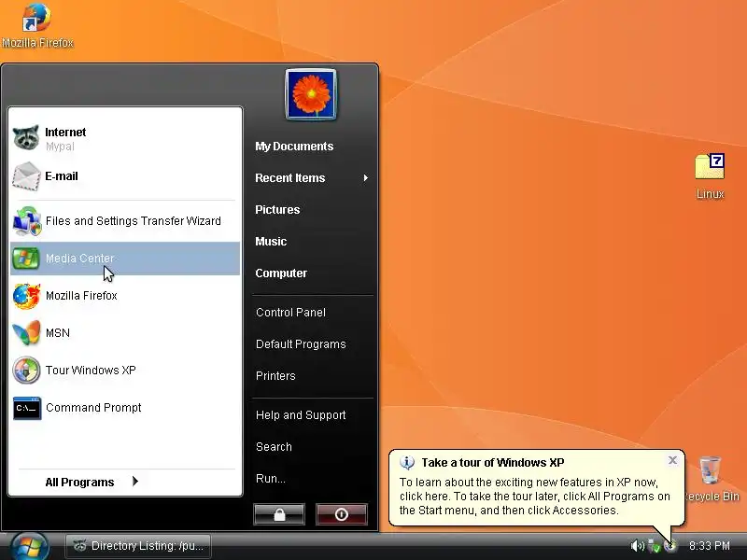Open Default Programs
The image size is (747, 560).
click(x=301, y=344)
